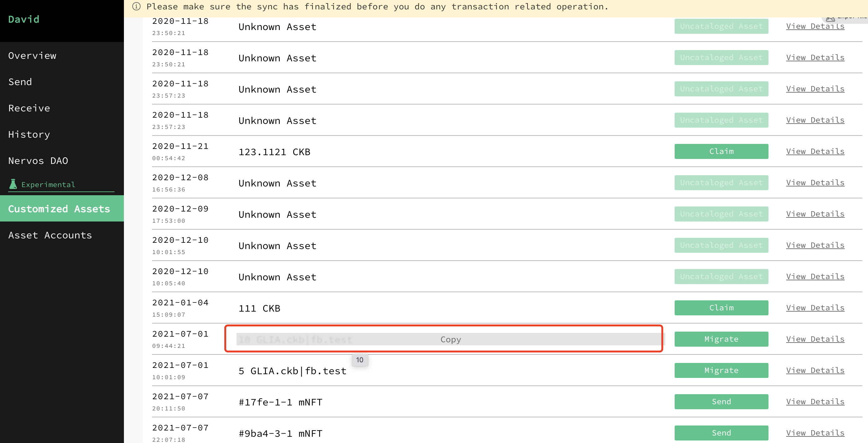
Task: Migrate the 5 GLIA.ckb|fb.test asset
Action: [x=721, y=370]
